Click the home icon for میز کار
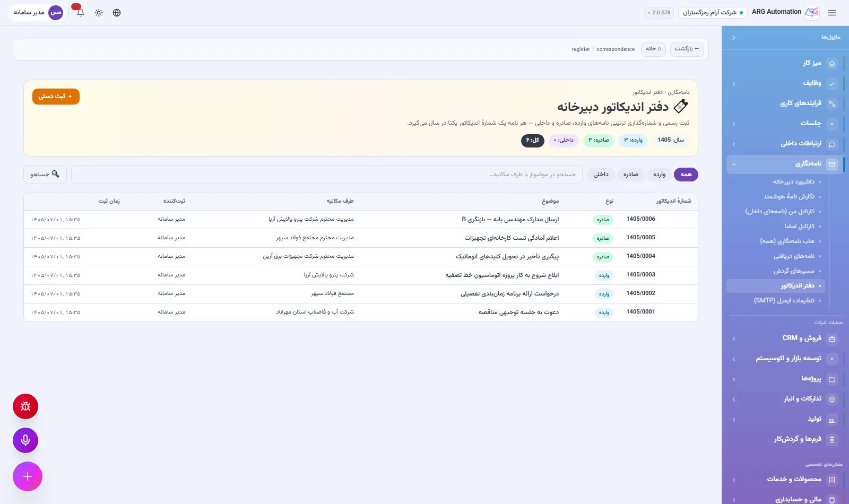This screenshot has height=504, width=849. tap(832, 64)
